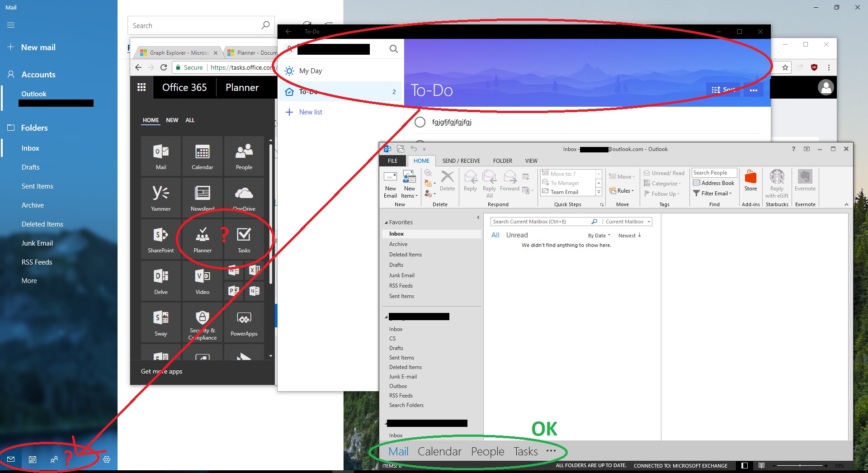868x473 pixels.
Task: Open the Calendar tile in Office 365
Action: tap(203, 156)
